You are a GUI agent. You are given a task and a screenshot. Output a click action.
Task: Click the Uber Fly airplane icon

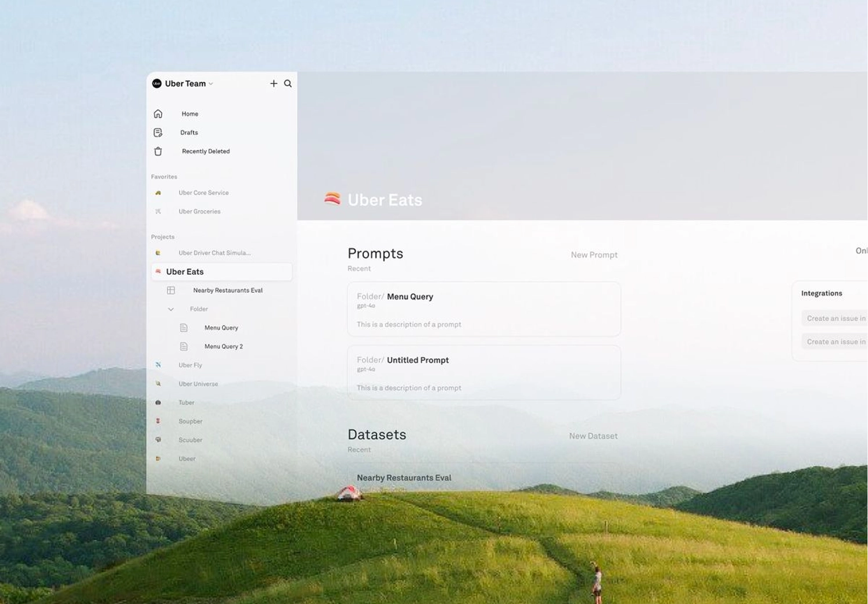point(158,365)
